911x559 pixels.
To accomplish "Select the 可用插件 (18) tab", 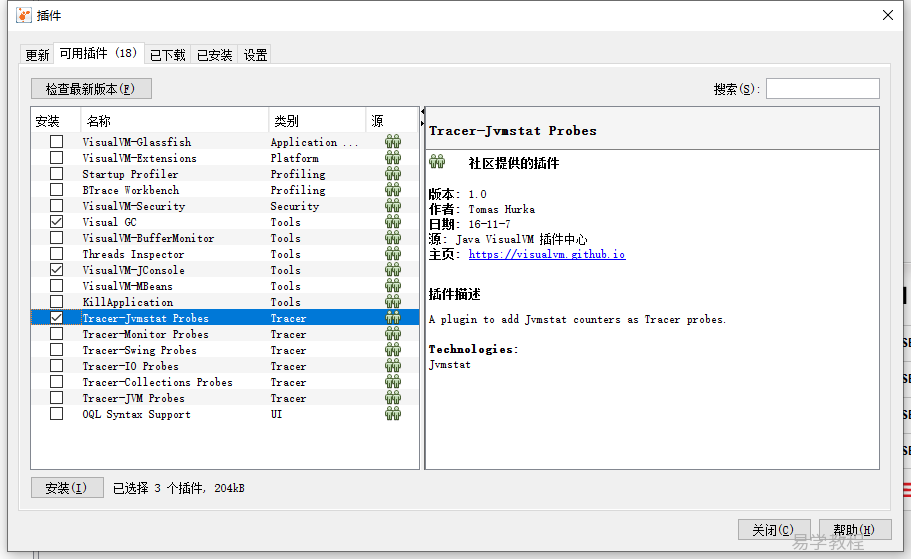I will [99, 53].
